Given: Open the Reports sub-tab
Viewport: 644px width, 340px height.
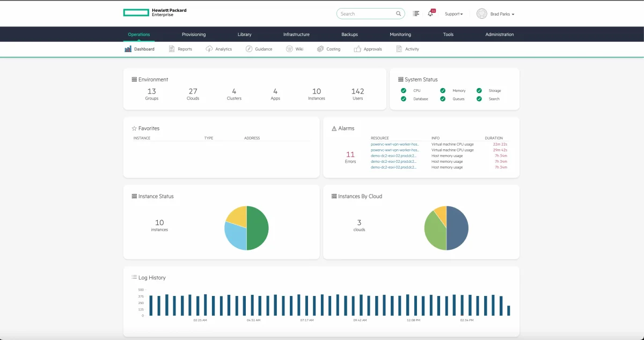Looking at the screenshot, I should (x=180, y=49).
